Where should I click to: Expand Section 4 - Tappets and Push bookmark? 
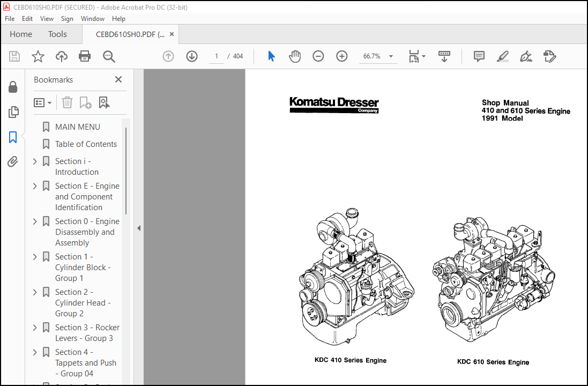point(35,352)
